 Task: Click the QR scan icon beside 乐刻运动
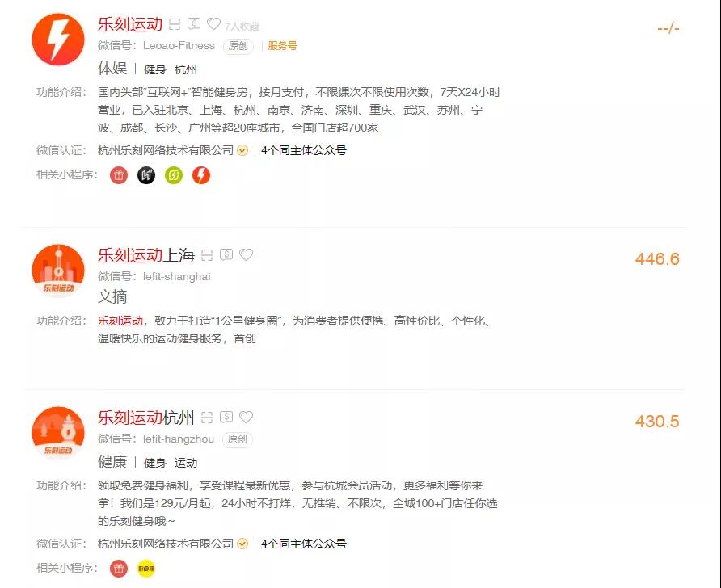click(175, 24)
